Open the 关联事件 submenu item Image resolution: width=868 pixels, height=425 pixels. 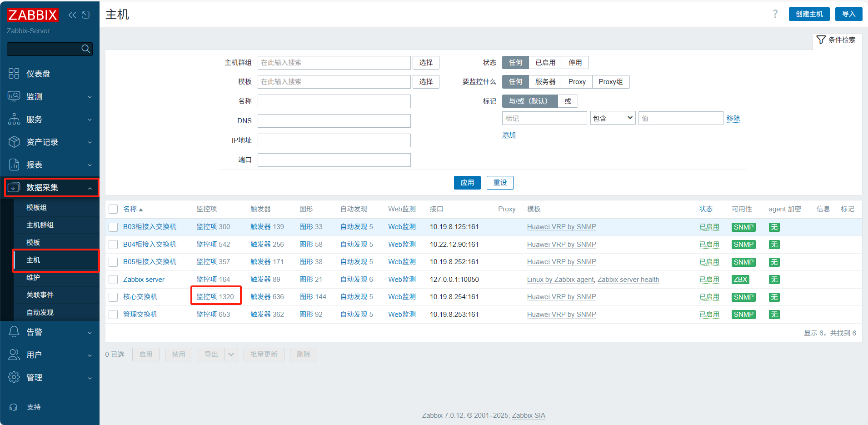(56, 295)
